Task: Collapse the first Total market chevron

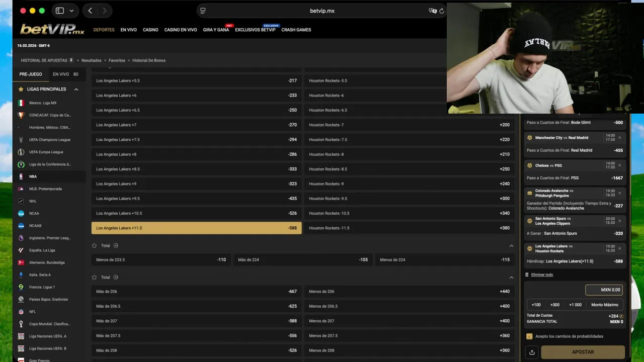Action: 511,246
